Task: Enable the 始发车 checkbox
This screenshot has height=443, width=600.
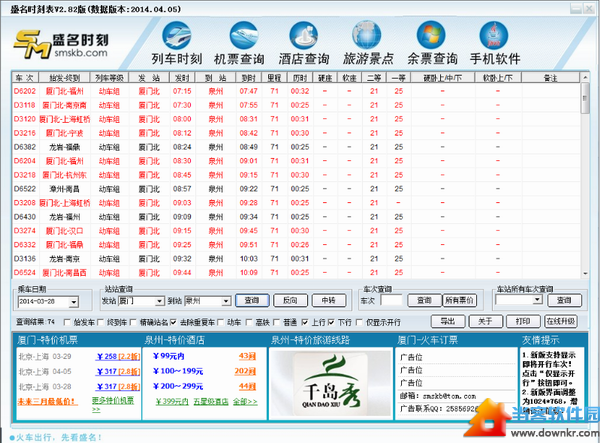Action: pos(67,322)
